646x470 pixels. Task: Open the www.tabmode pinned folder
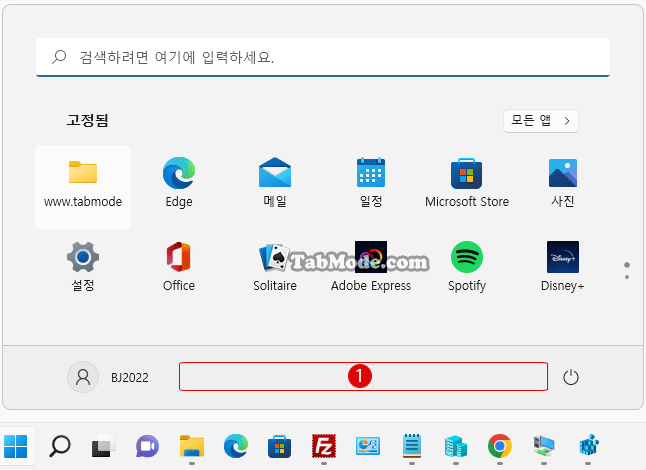(x=83, y=187)
